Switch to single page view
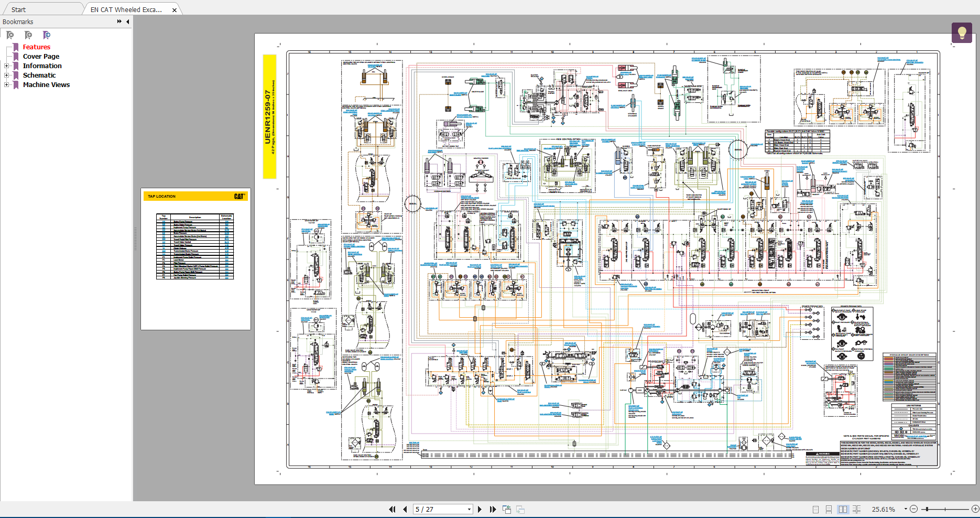This screenshot has width=980, height=518. tap(815, 509)
